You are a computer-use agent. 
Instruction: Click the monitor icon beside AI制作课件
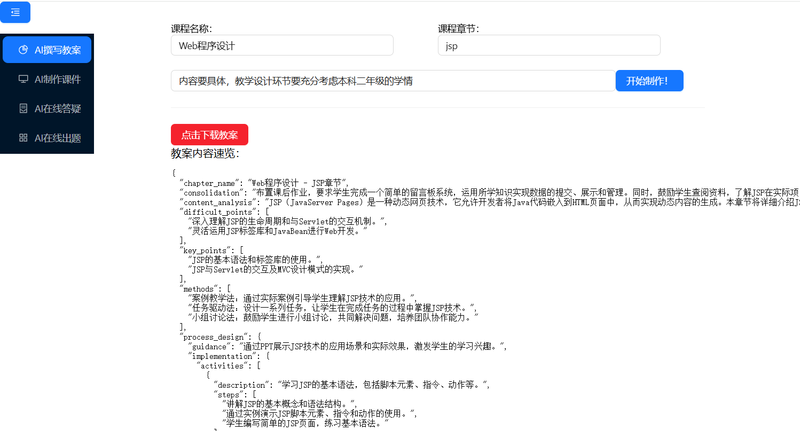pyautogui.click(x=23, y=79)
